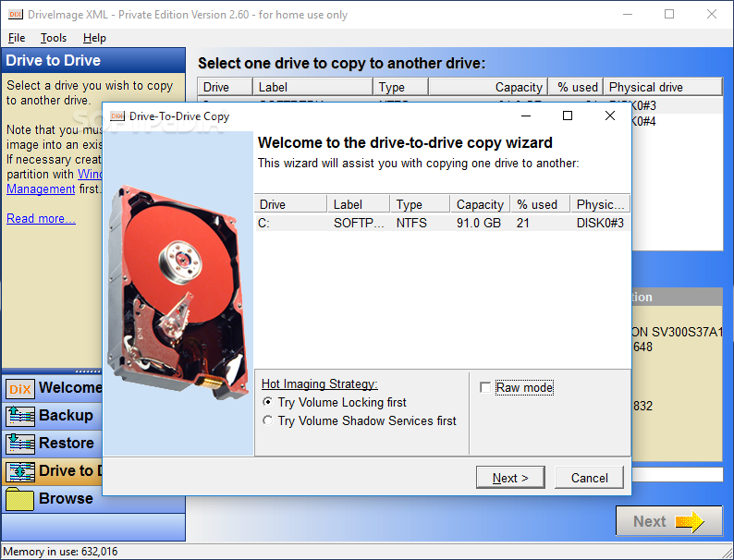Click the yellow arrow on main Next button
This screenshot has height=560, width=734.
[689, 521]
